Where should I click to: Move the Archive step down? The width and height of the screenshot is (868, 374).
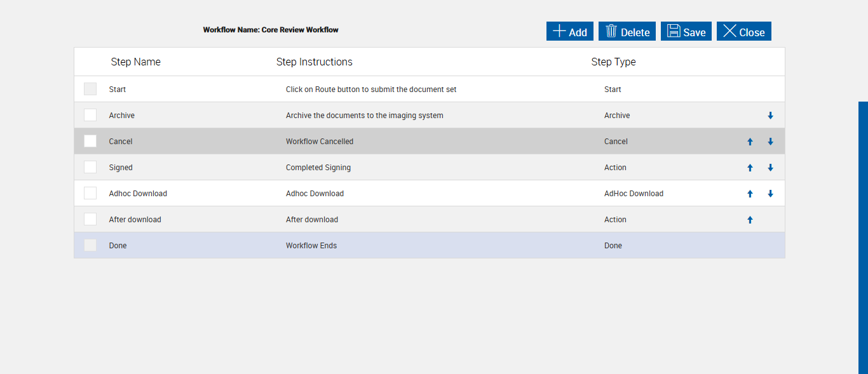pyautogui.click(x=770, y=116)
